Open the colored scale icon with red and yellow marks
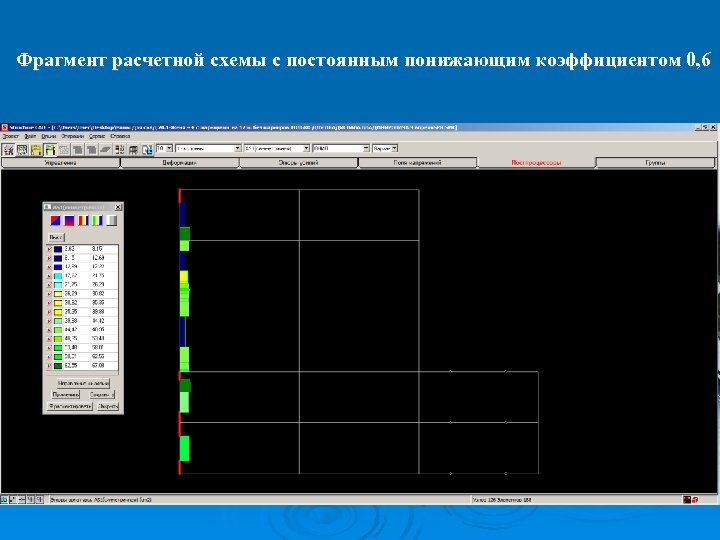Screen dimensions: 720x540 pos(119,149)
